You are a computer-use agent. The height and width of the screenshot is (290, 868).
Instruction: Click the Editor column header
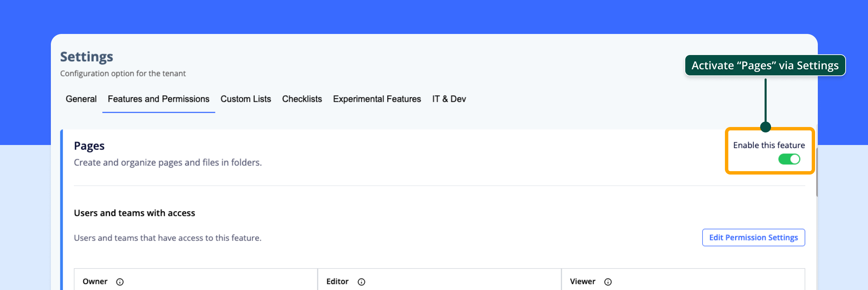tap(337, 282)
